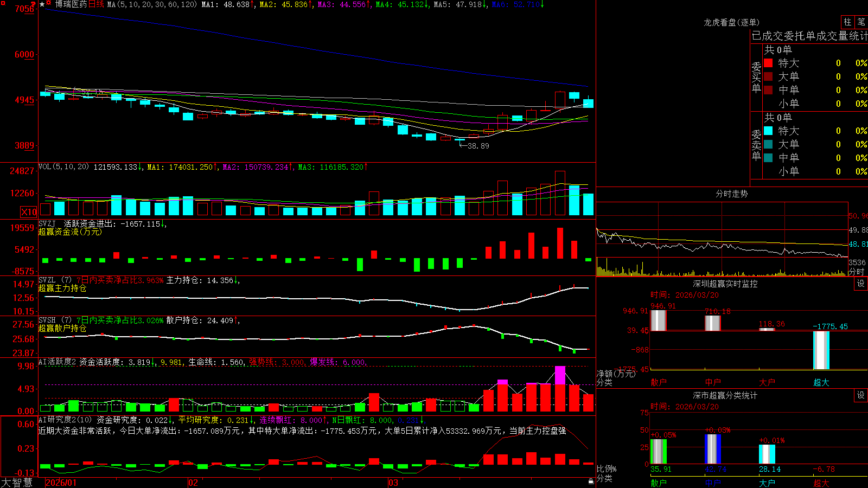Toggle the X10 volume scale box
This screenshot has height=488, width=868.
[29, 212]
